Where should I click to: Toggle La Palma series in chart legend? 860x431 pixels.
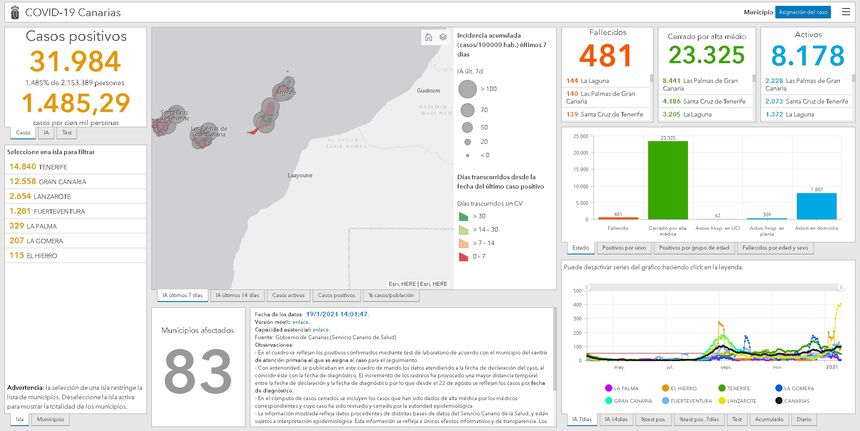[607, 388]
